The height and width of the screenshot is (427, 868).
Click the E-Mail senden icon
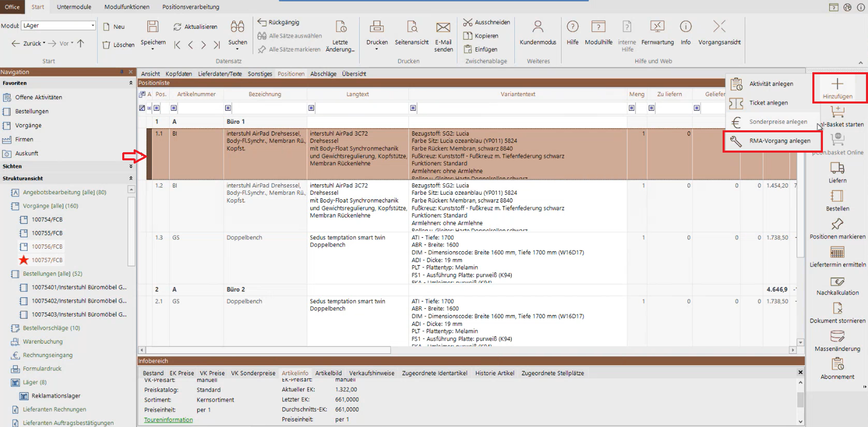pyautogui.click(x=443, y=27)
